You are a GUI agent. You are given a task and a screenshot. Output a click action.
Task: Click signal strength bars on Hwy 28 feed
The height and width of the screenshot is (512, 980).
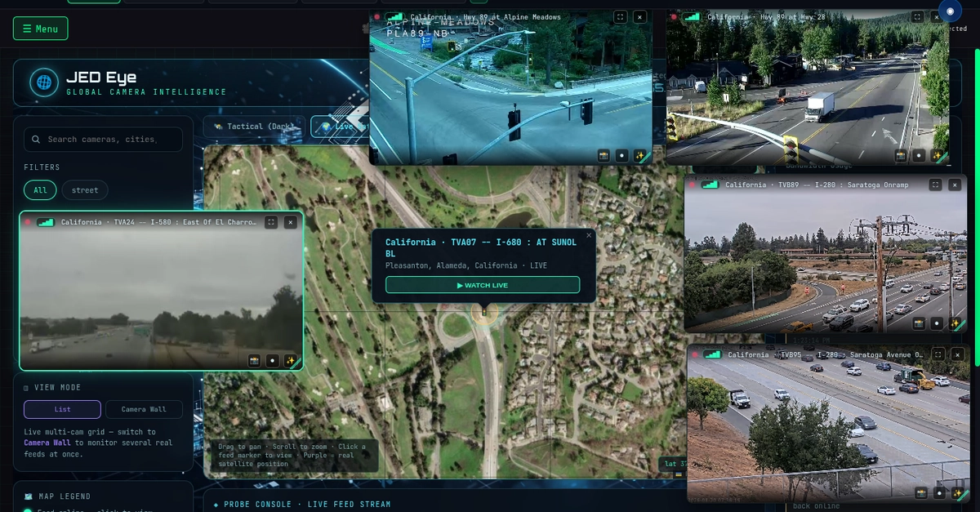pyautogui.click(x=693, y=16)
